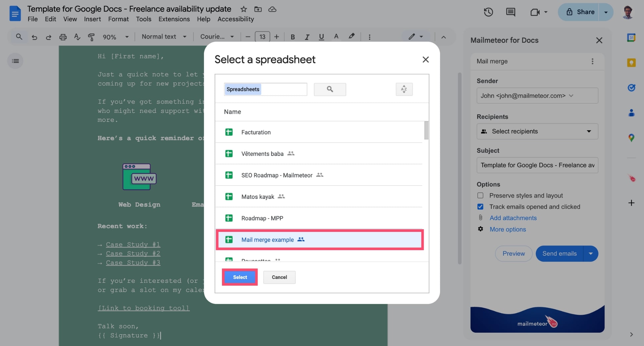Open editing mode pencil dropdown
Viewport: 644px width, 346px height.
(x=415, y=37)
